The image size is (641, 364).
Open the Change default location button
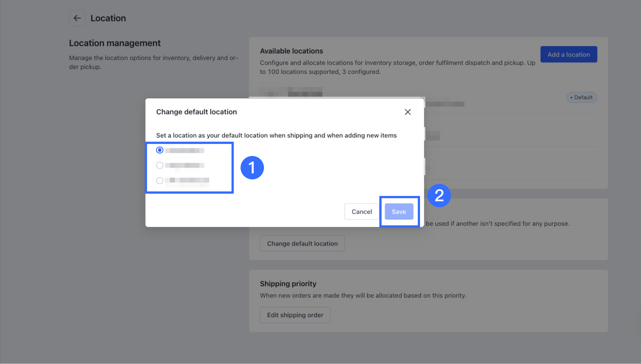302,243
